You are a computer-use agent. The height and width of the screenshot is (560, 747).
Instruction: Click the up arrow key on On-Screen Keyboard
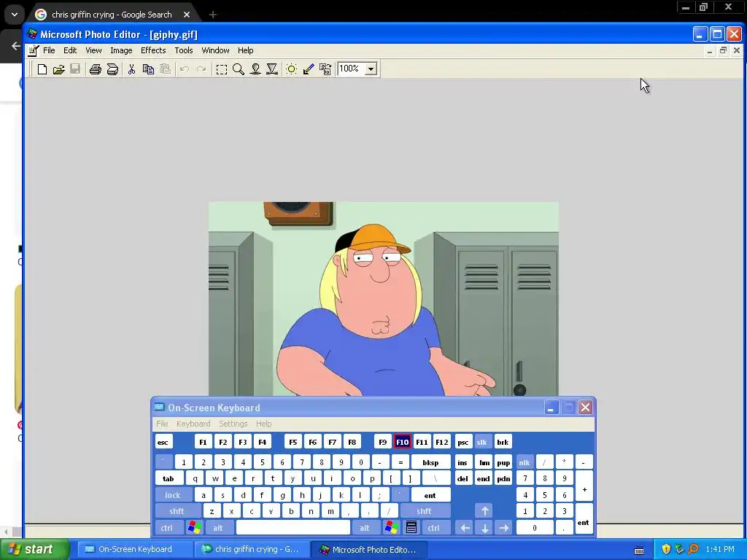pos(484,511)
